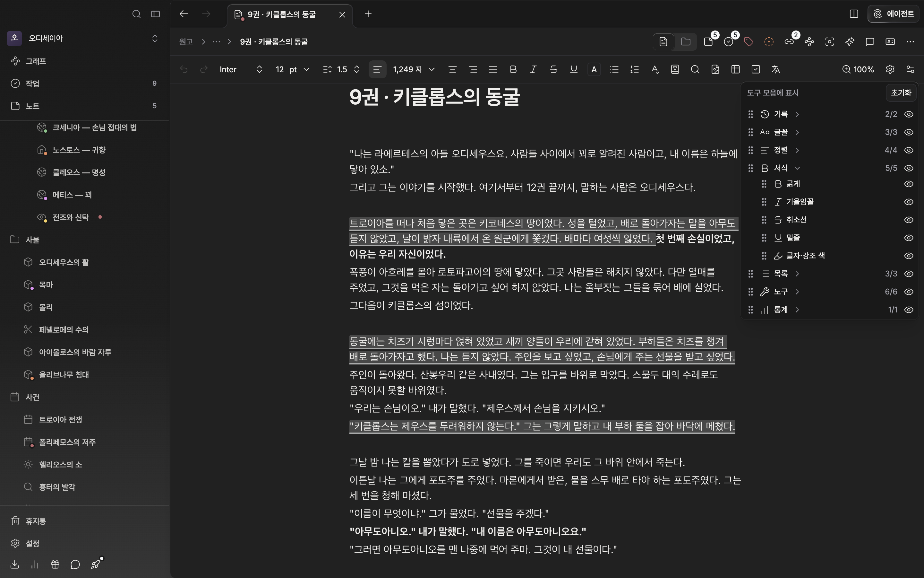
Task: Insert a numbered list from toolbar
Action: point(635,70)
